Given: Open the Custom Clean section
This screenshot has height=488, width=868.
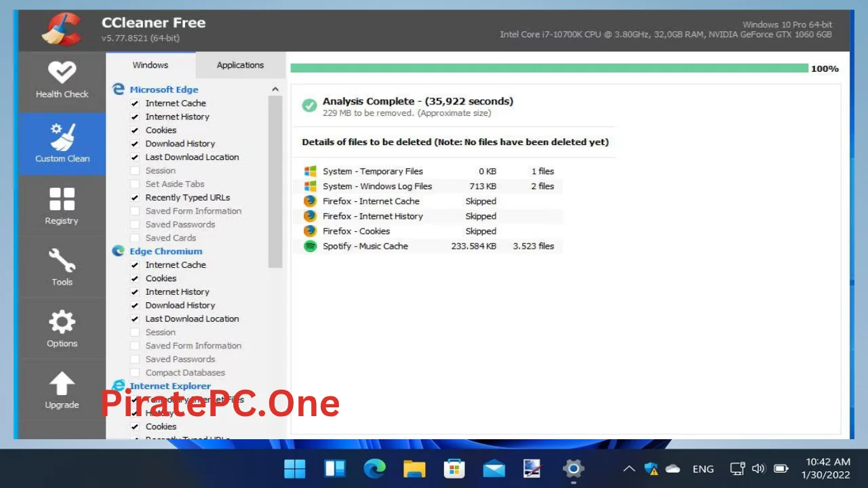Looking at the screenshot, I should (x=62, y=144).
